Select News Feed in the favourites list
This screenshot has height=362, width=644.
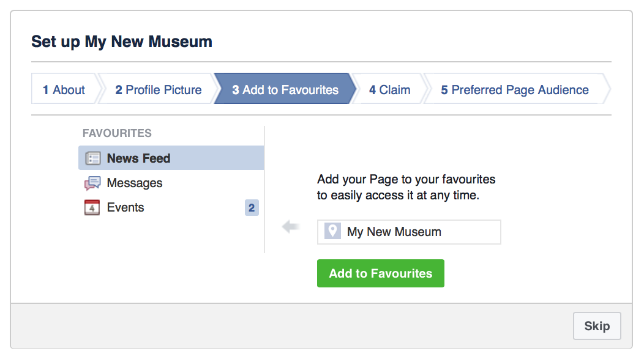coord(171,158)
